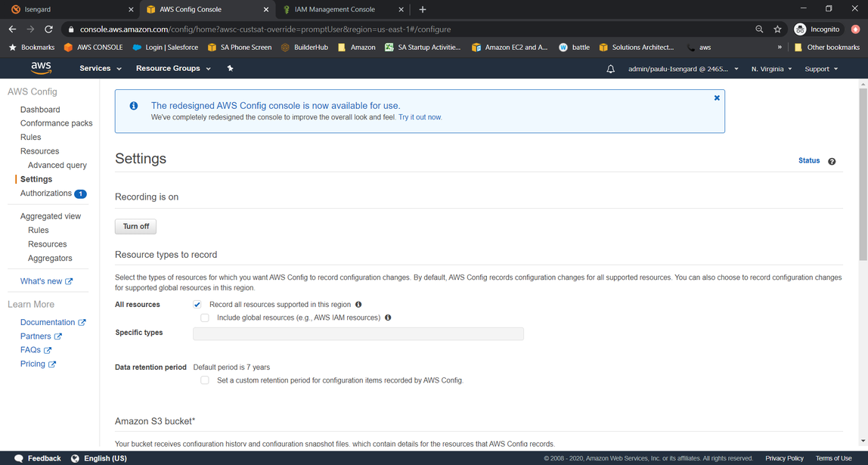Open Advanced query in sidebar
868x465 pixels.
pyautogui.click(x=57, y=165)
